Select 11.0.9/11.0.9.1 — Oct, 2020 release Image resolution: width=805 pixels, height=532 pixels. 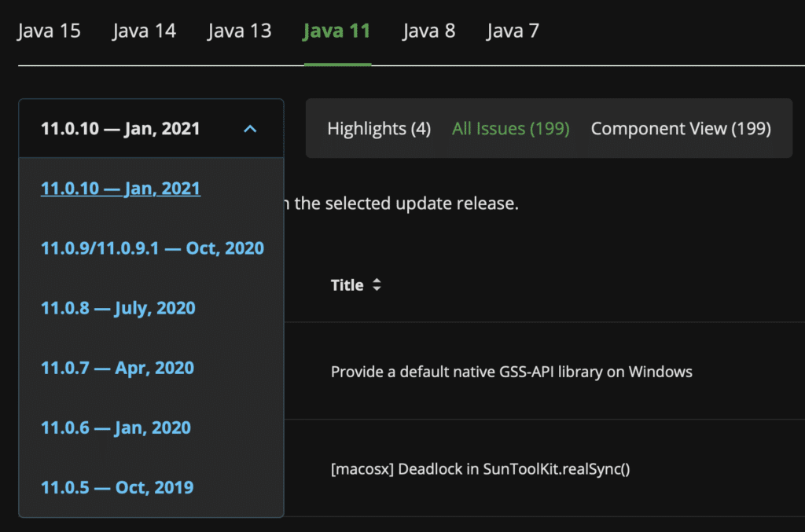coord(153,248)
